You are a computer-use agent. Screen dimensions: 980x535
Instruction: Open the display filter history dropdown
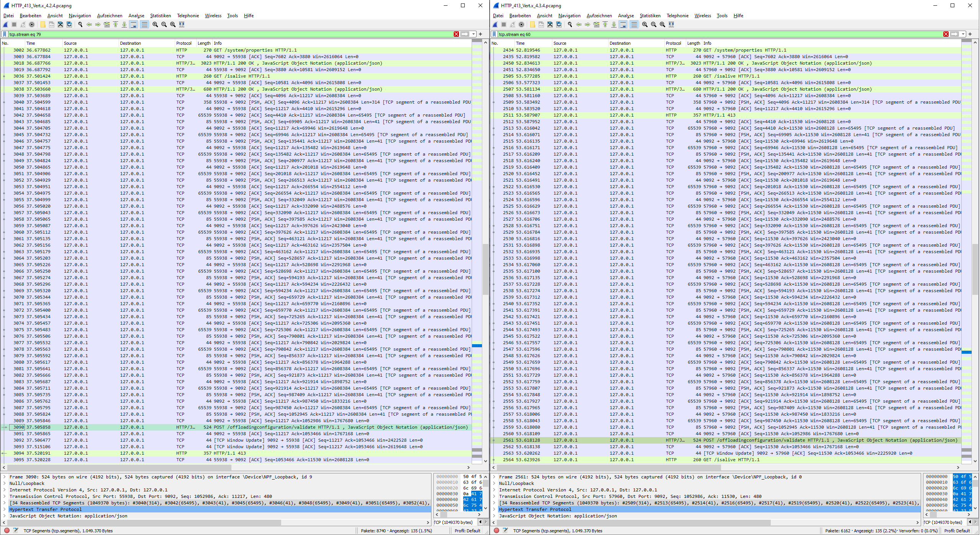(x=474, y=34)
